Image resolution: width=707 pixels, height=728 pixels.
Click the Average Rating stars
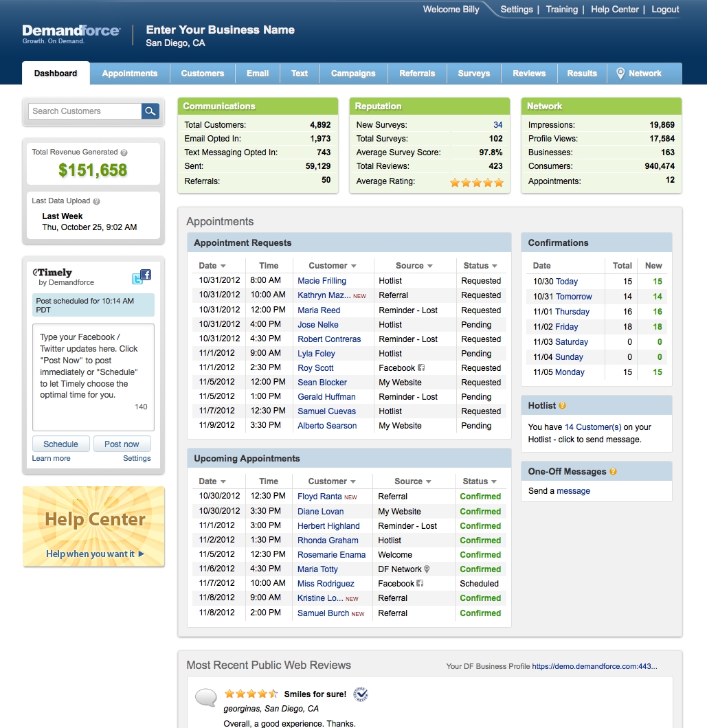[477, 183]
